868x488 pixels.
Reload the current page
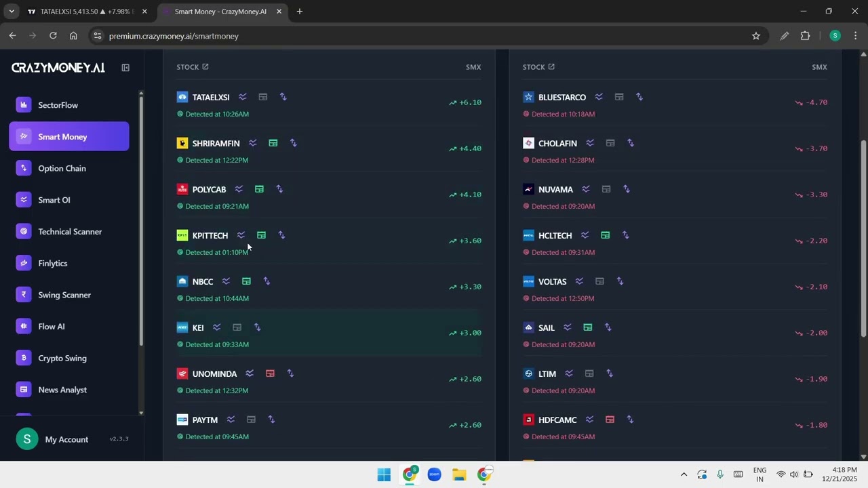pyautogui.click(x=53, y=36)
